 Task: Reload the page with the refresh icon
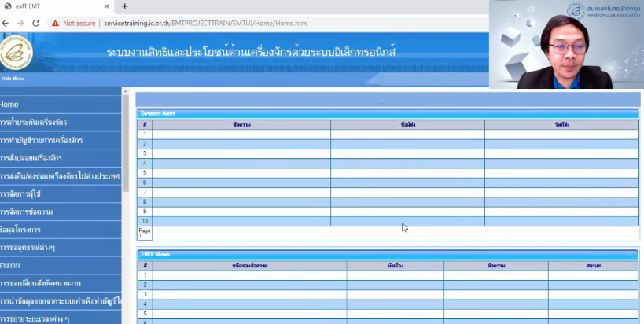tap(36, 23)
